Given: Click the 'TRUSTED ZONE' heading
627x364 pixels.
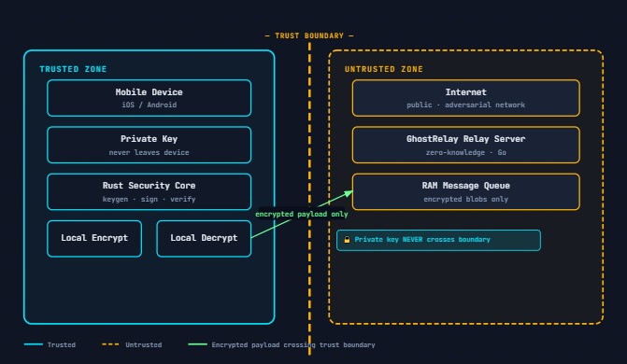Looking at the screenshot, I should (x=73, y=69).
